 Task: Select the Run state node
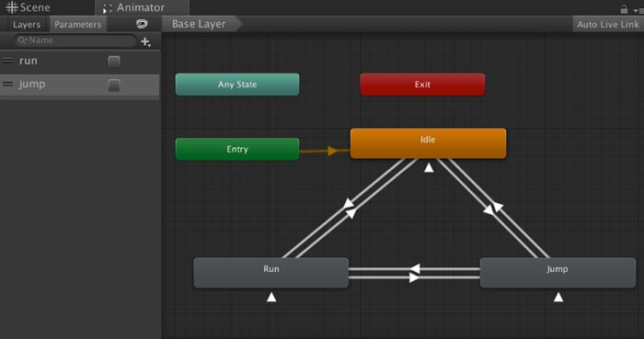click(271, 273)
